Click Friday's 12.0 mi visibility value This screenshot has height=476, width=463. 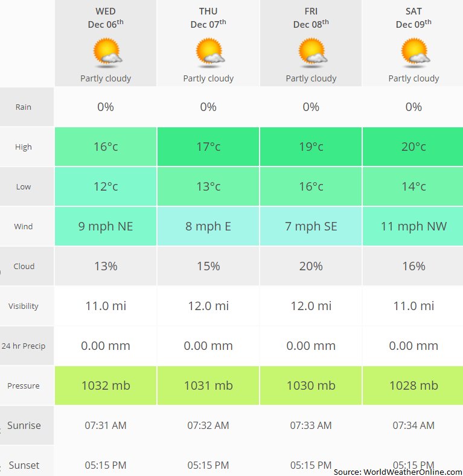[x=311, y=306]
